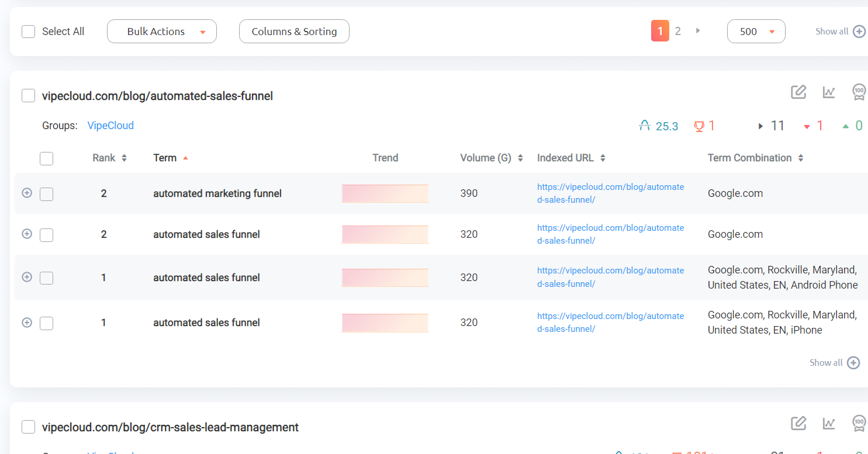This screenshot has width=868, height=454.
Task: Click the term automated marketing funnel
Action: [x=217, y=193]
